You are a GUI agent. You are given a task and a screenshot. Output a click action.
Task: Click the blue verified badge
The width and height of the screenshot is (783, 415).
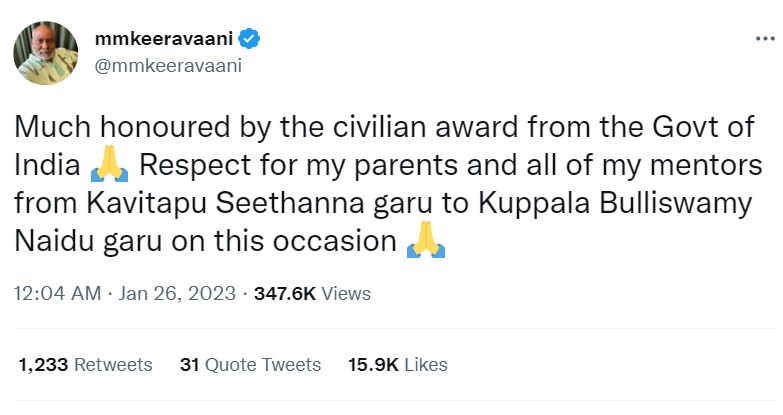(250, 40)
